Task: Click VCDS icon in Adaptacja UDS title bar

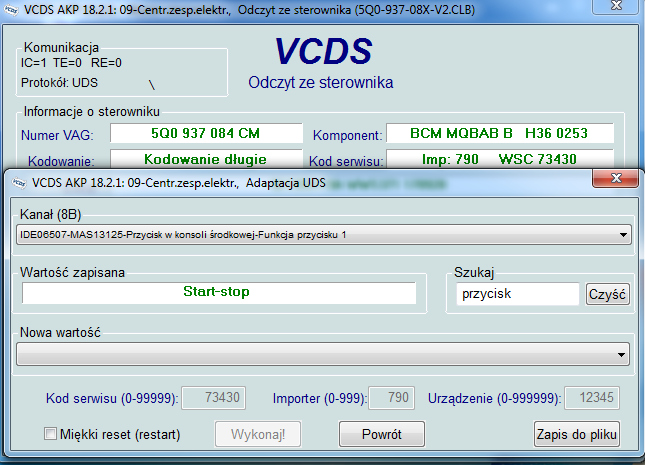Action: pyautogui.click(x=19, y=182)
